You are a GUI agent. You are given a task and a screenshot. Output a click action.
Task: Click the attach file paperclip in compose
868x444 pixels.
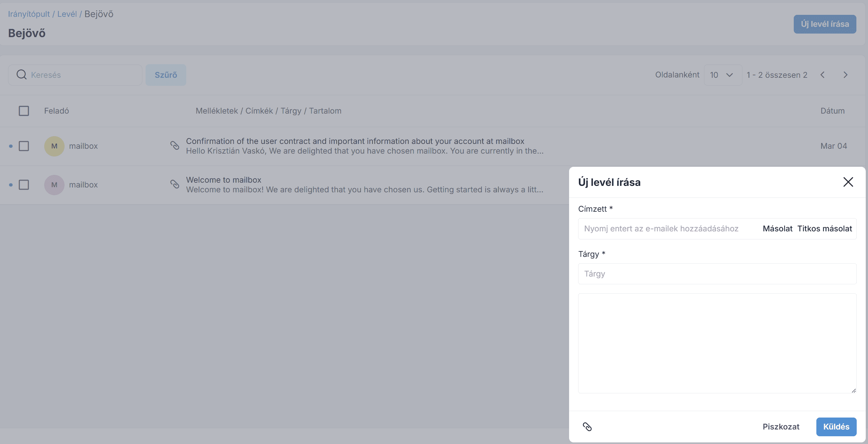[587, 427]
